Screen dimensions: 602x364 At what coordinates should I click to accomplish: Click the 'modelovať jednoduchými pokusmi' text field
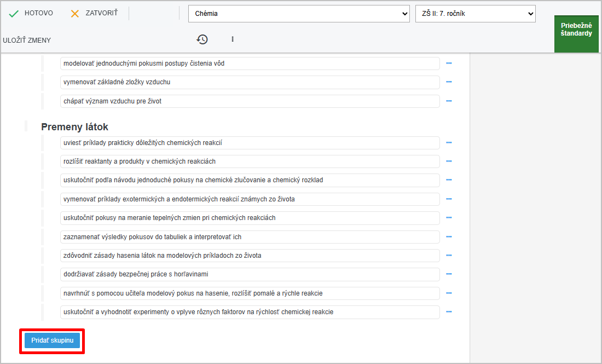coord(250,63)
